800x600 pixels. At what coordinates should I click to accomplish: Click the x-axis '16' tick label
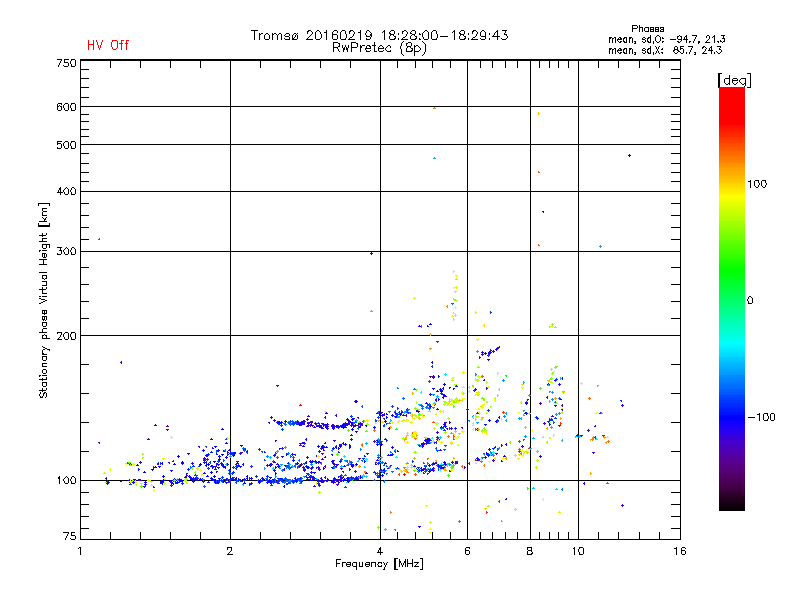click(680, 551)
